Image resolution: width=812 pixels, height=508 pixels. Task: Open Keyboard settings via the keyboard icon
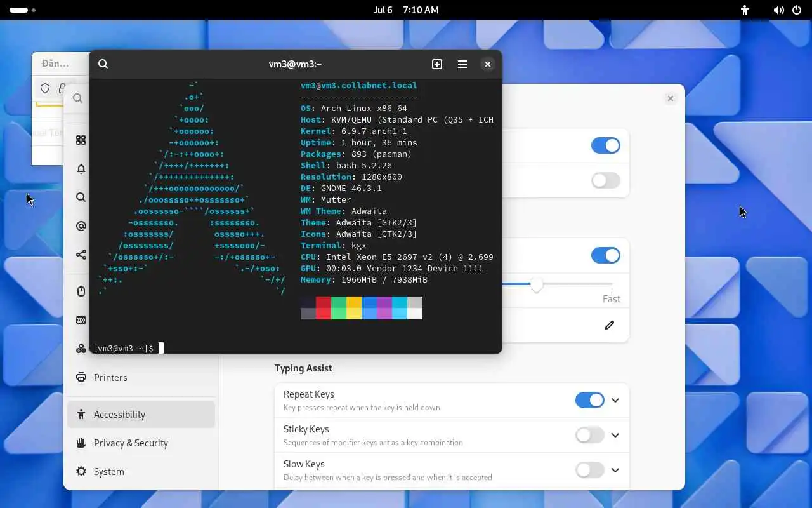click(81, 320)
